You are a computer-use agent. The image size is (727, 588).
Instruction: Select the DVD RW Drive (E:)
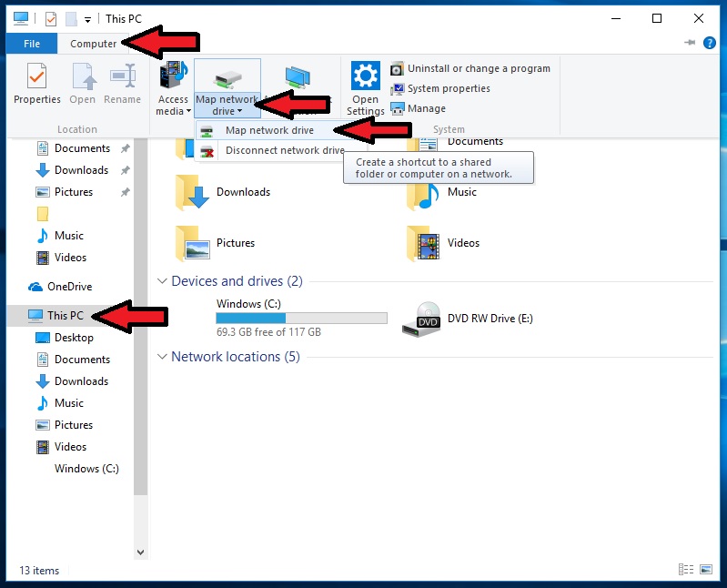(x=468, y=319)
